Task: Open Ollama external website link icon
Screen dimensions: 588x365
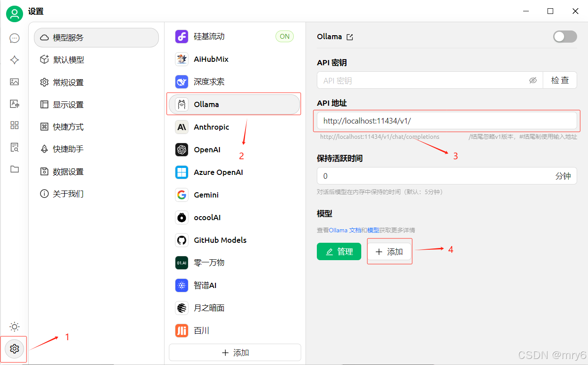Action: click(x=349, y=37)
